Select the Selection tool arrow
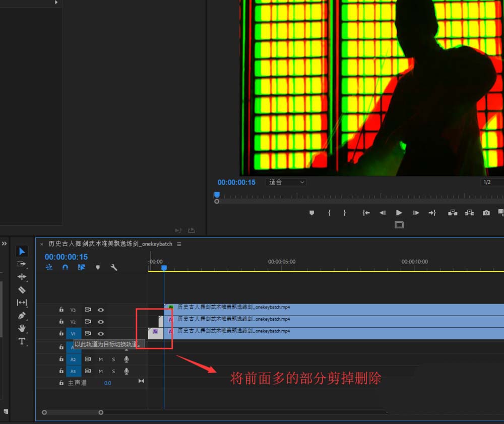Viewport: 504px width, 424px height. point(22,252)
